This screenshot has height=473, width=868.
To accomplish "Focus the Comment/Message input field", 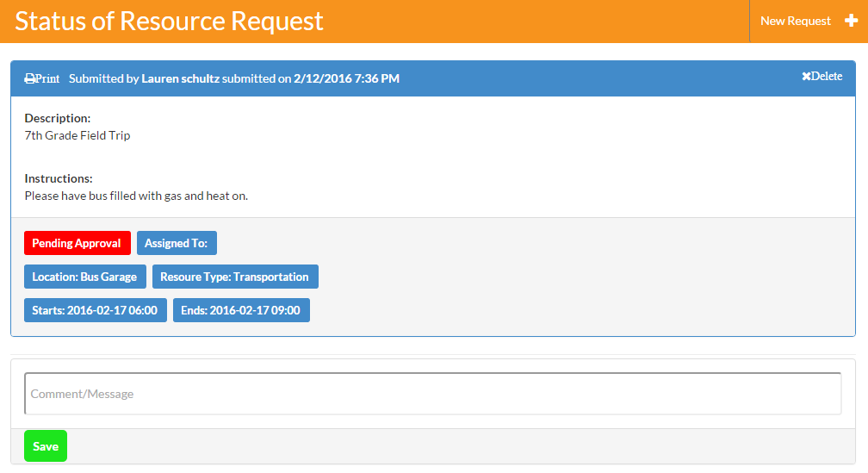I will pyautogui.click(x=432, y=394).
